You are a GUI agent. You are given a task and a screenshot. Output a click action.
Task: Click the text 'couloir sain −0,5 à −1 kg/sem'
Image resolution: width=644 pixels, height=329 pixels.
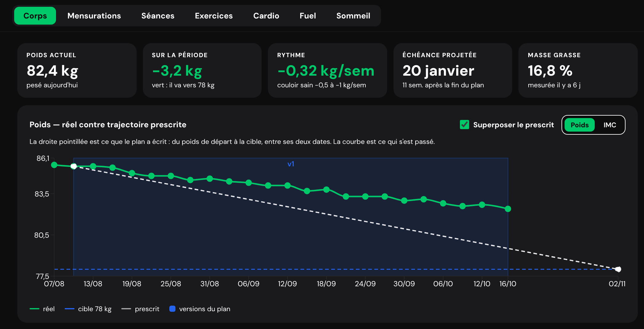point(322,85)
